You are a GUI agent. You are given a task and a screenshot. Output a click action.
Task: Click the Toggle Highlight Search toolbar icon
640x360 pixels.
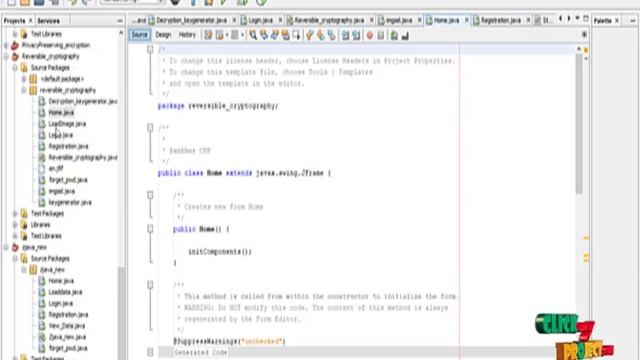(285, 36)
